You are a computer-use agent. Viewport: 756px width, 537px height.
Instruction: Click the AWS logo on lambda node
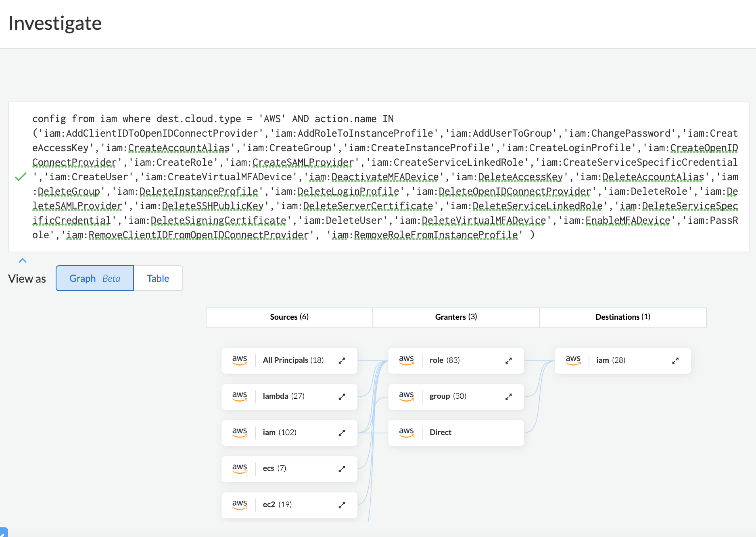pyautogui.click(x=240, y=396)
